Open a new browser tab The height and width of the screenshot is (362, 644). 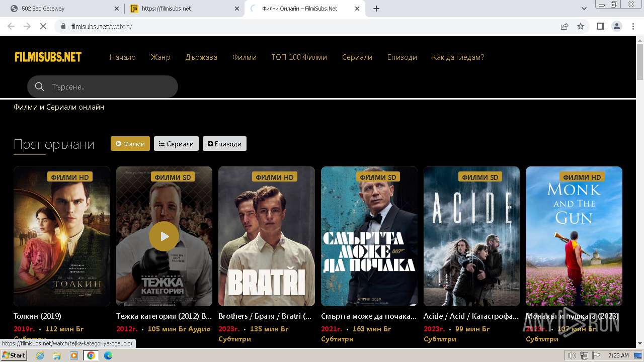(x=376, y=9)
